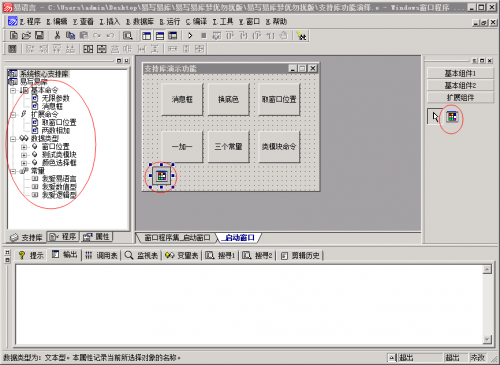Collapse the 常量 tree node
500x365 pixels.
pos(13,171)
